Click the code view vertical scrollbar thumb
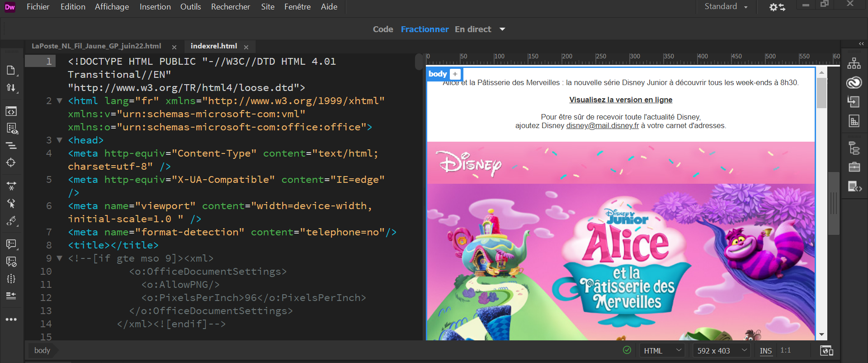 419,62
